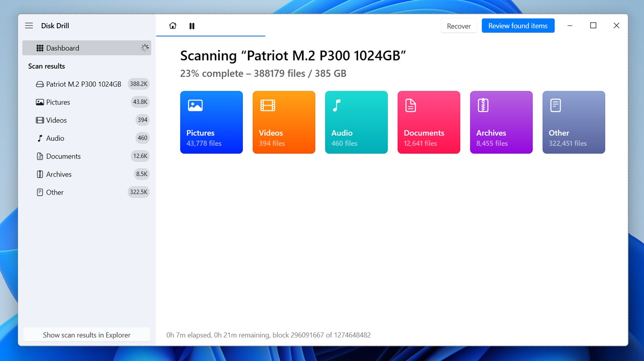The image size is (644, 361).
Task: Click the file icon on Documents card
Action: 410,106
